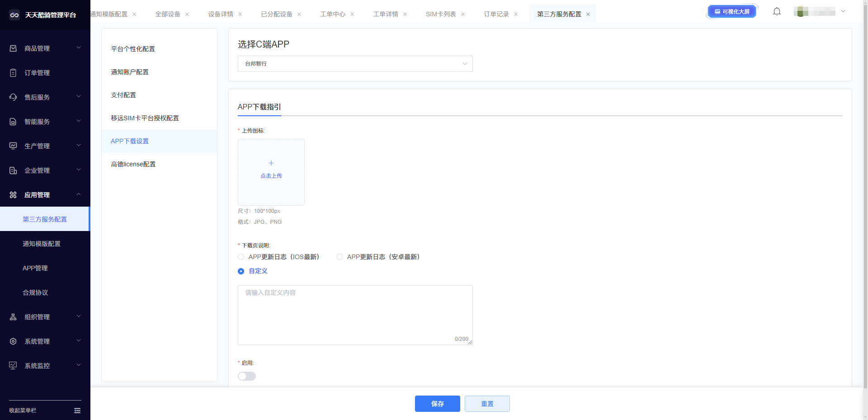Image resolution: width=868 pixels, height=420 pixels.
Task: Select the APP更新日志 (安卓最新) radio option
Action: tap(340, 257)
